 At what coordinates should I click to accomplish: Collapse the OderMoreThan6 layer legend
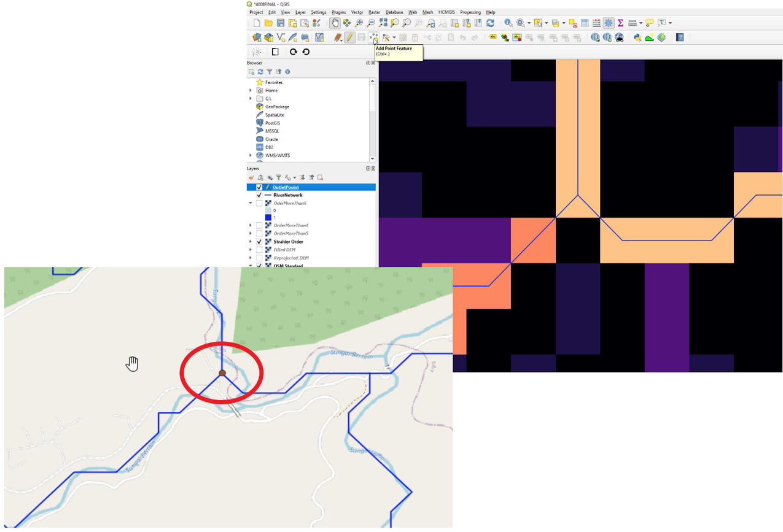pos(250,202)
